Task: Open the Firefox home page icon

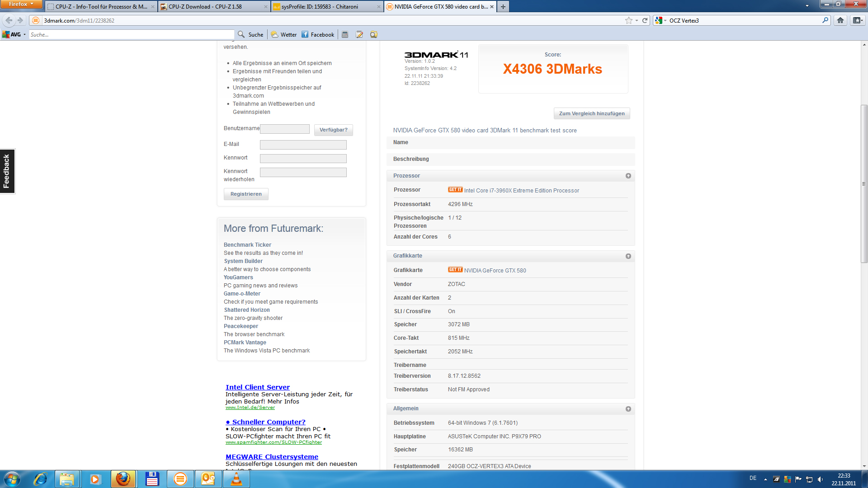Action: click(x=840, y=20)
